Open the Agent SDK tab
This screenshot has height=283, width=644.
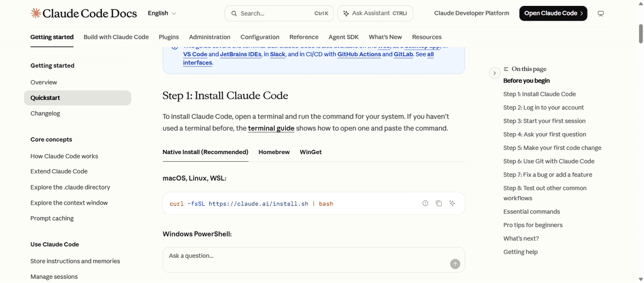(x=343, y=37)
